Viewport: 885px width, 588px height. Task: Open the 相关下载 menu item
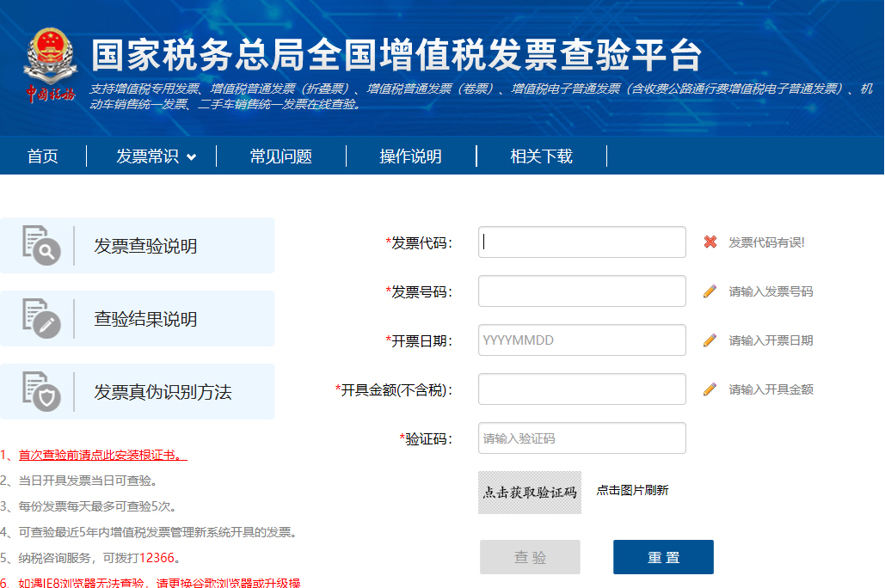point(541,156)
